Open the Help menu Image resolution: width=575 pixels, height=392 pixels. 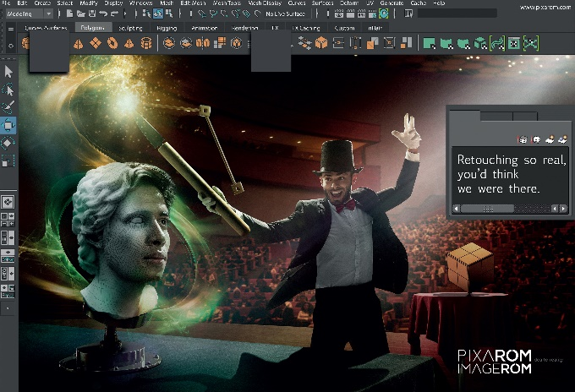pyautogui.click(x=439, y=3)
